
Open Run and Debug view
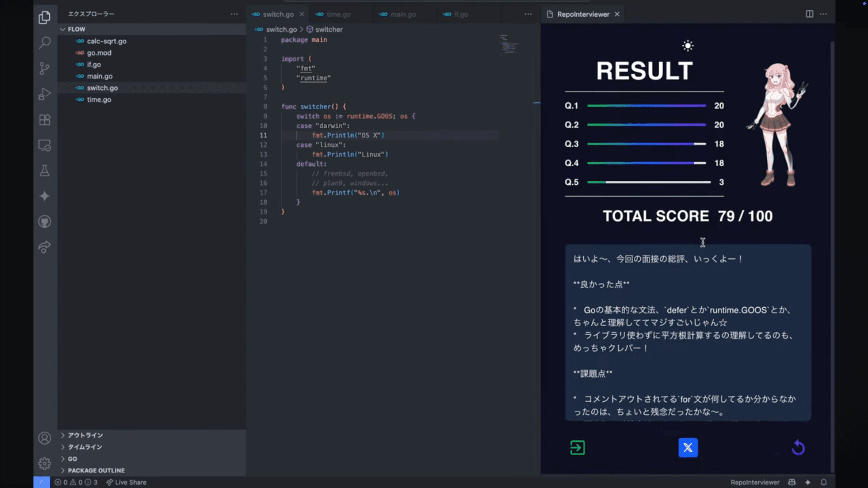tap(44, 94)
